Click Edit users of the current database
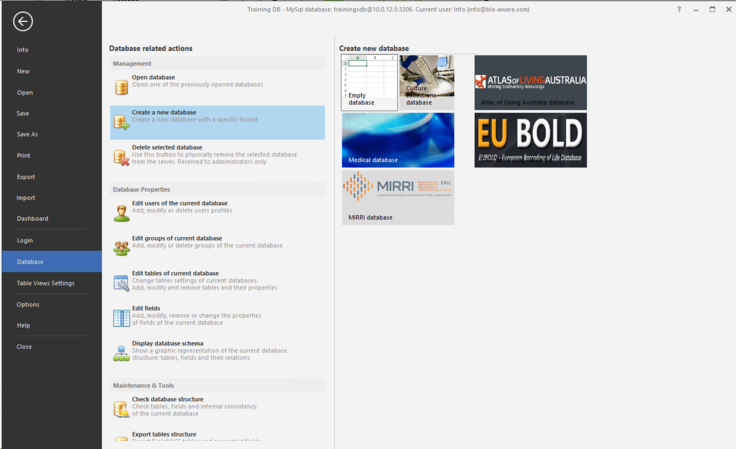The width and height of the screenshot is (736, 449). pyautogui.click(x=180, y=203)
